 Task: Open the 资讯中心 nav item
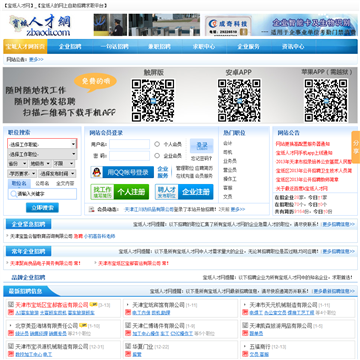pyautogui.click(x=293, y=47)
